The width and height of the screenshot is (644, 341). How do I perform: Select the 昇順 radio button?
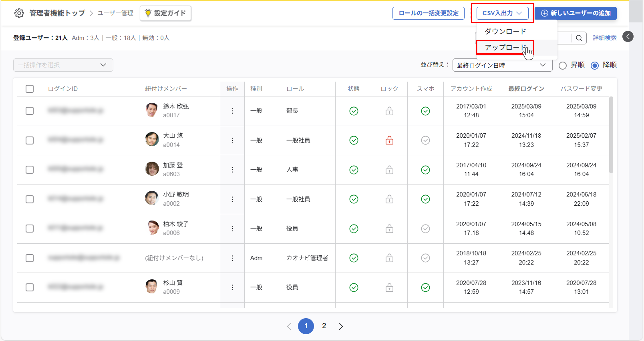coord(562,65)
